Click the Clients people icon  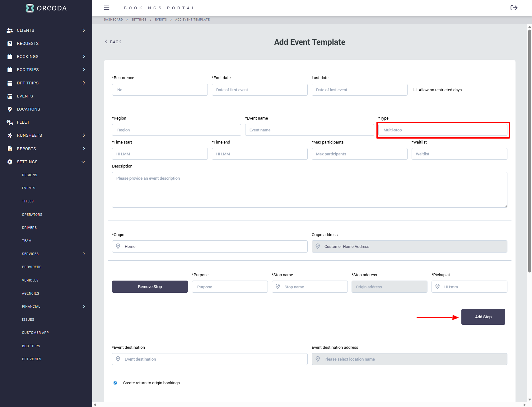click(x=10, y=31)
